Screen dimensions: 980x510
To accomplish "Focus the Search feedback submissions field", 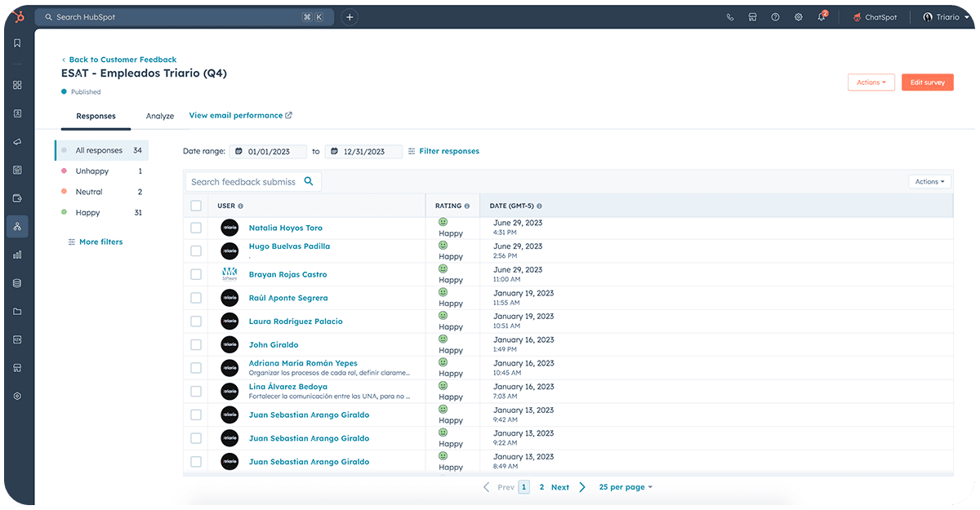I will (x=254, y=181).
